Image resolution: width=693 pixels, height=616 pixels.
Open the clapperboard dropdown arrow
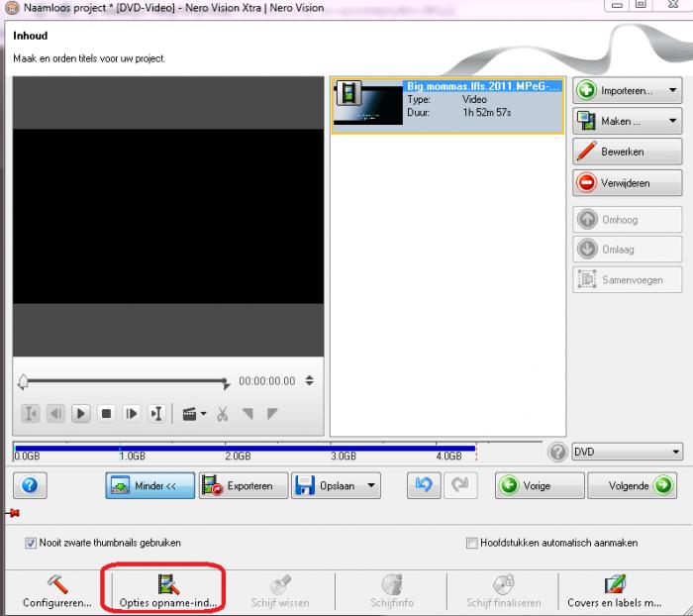pos(203,414)
